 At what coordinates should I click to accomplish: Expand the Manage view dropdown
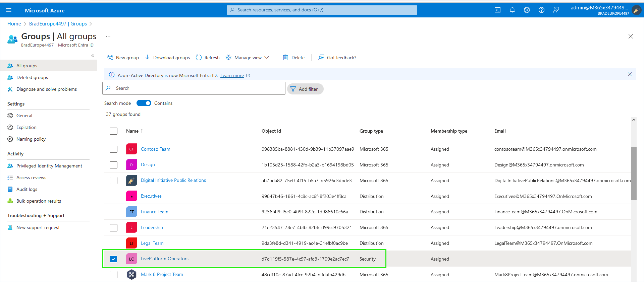(x=247, y=58)
